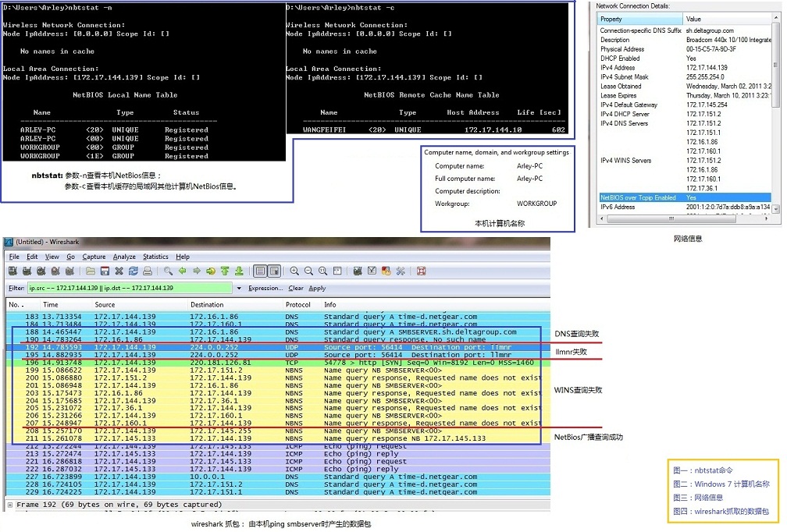Click network details vertical scrollbar up arrow
This screenshot has width=787, height=532.
(776, 18)
